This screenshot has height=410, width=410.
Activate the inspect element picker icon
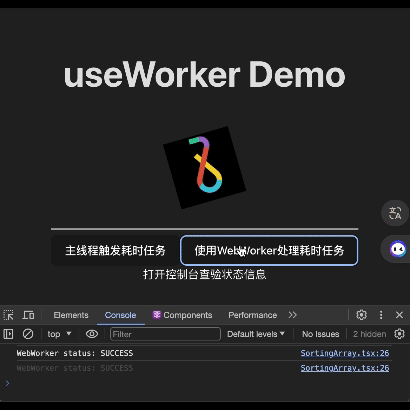8,315
